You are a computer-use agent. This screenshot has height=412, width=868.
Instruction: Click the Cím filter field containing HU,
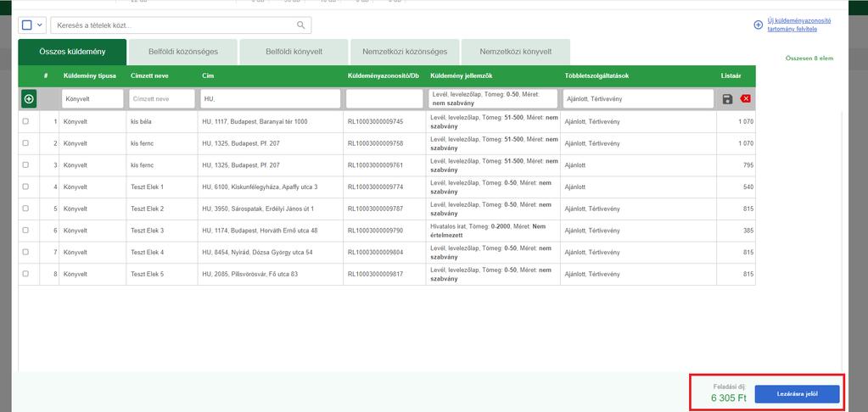pyautogui.click(x=271, y=99)
